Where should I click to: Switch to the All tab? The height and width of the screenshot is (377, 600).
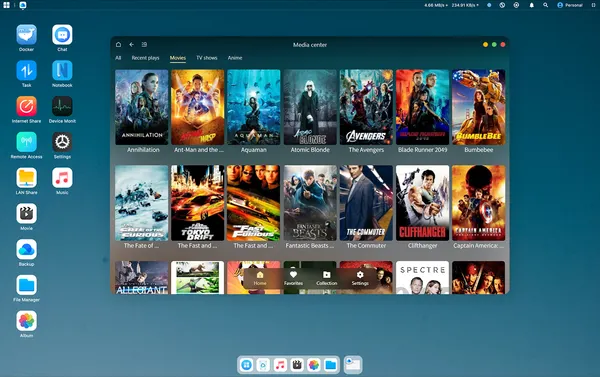click(x=118, y=58)
